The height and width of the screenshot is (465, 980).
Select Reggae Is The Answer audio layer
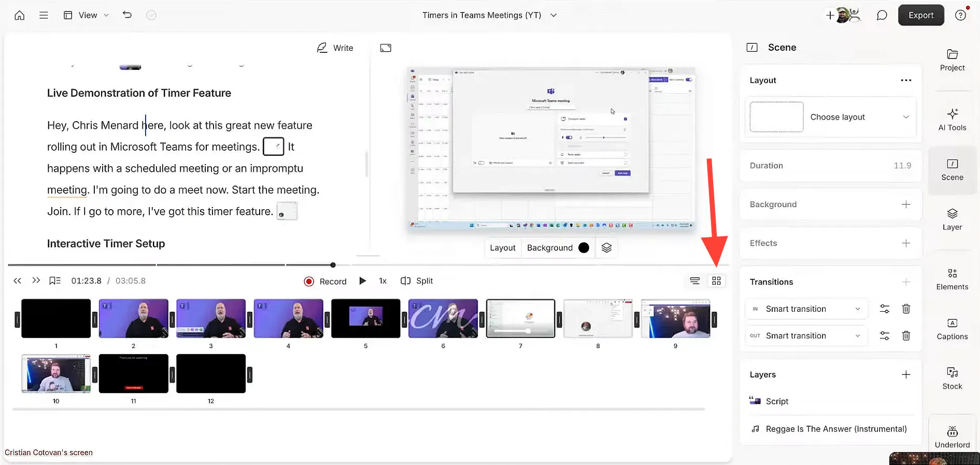pyautogui.click(x=830, y=429)
